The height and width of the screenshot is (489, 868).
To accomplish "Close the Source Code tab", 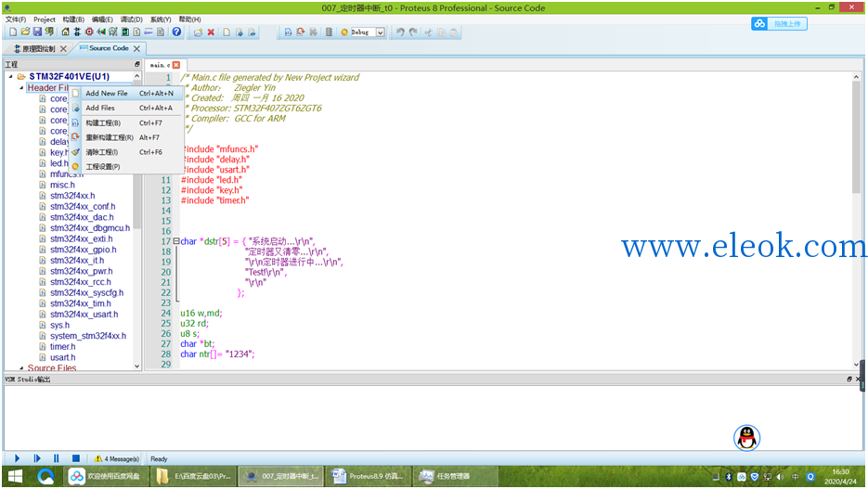I will point(136,48).
